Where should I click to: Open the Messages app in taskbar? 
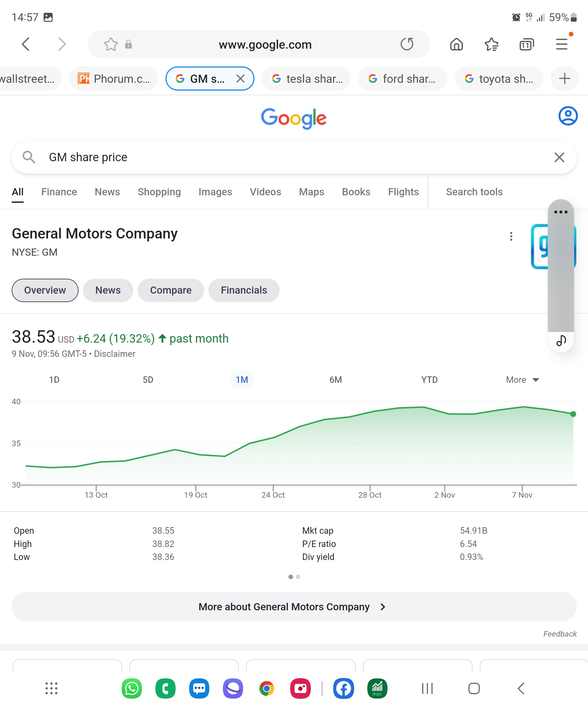pos(199,688)
